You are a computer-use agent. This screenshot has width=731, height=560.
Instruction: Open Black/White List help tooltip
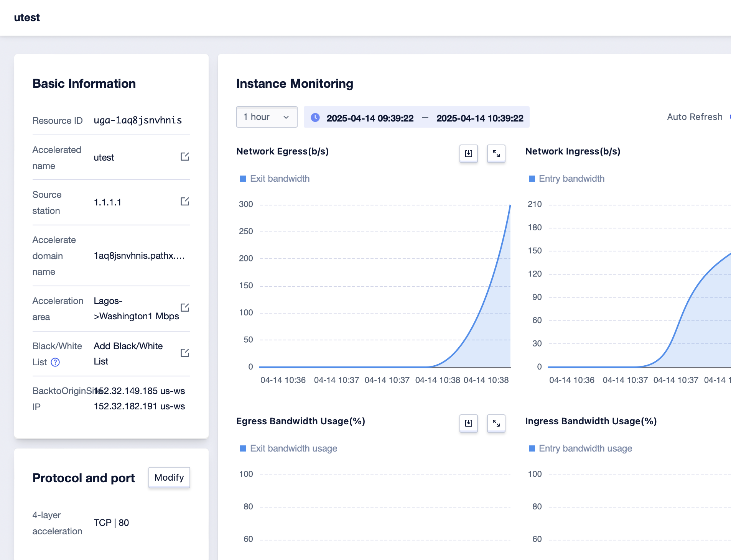[x=55, y=362]
